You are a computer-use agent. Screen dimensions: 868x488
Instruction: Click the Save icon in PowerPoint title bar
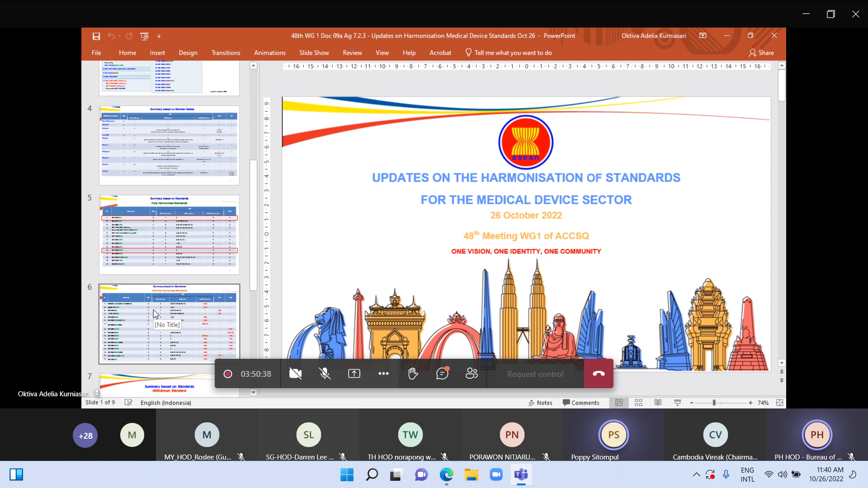96,36
